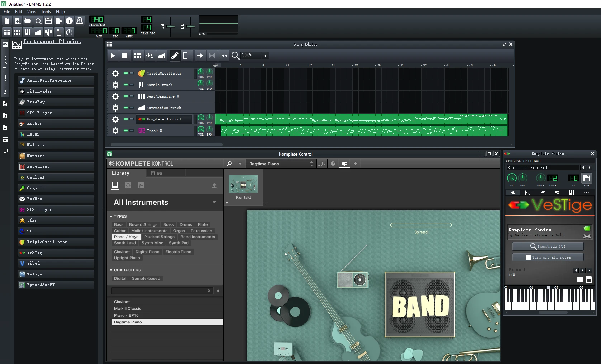Open the File menu
The width and height of the screenshot is (601, 364).
7,12
